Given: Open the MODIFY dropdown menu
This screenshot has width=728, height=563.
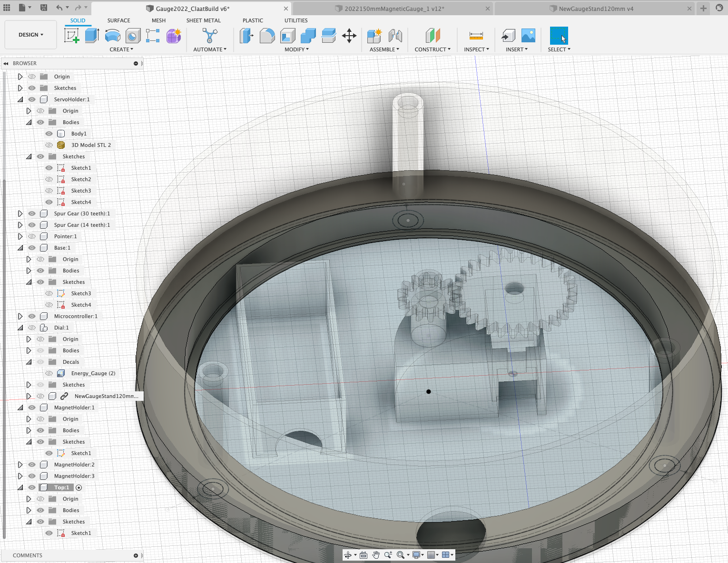Looking at the screenshot, I should (297, 49).
